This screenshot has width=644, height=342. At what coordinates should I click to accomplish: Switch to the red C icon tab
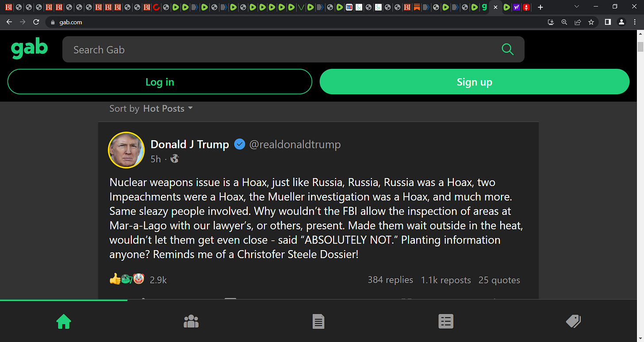(156, 8)
